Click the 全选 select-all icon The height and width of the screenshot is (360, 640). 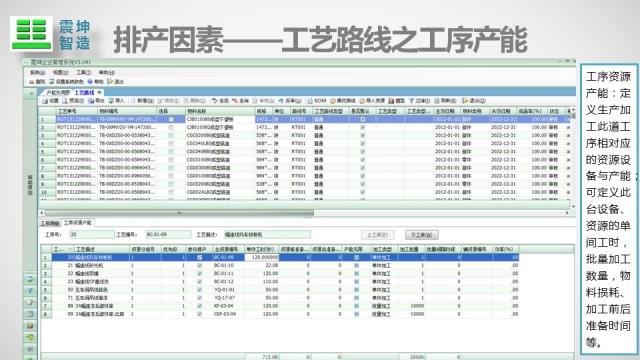pos(215,100)
